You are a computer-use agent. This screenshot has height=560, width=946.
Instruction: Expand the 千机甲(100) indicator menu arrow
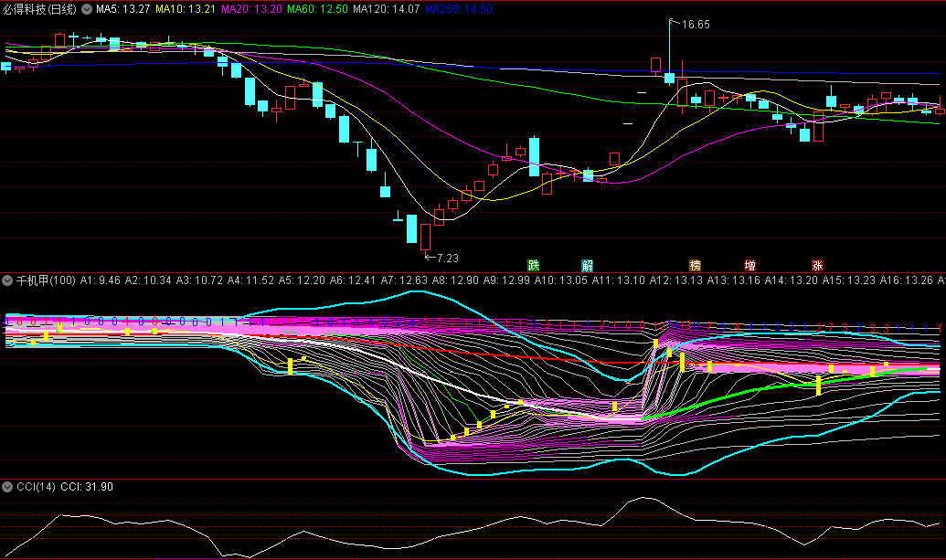click(x=8, y=280)
